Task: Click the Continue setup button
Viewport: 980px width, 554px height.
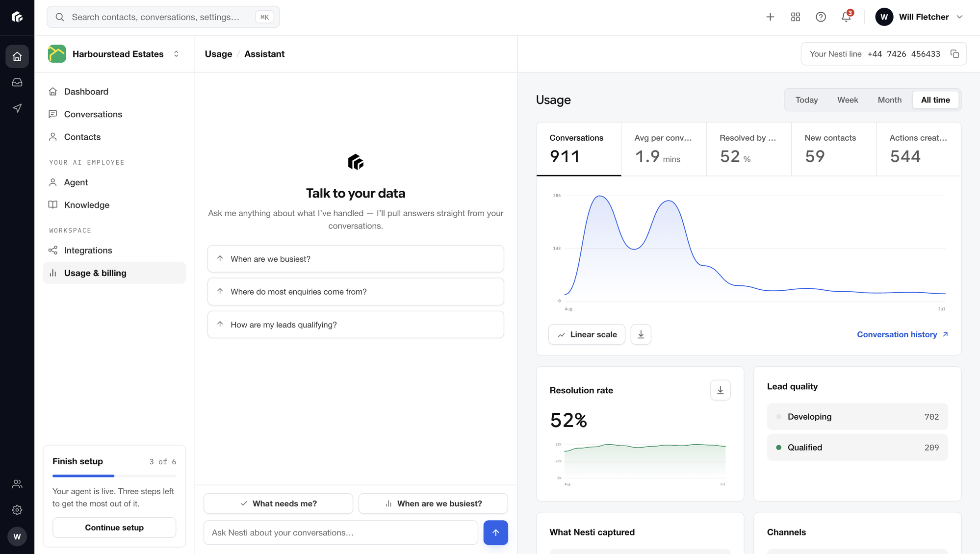Action: tap(114, 528)
